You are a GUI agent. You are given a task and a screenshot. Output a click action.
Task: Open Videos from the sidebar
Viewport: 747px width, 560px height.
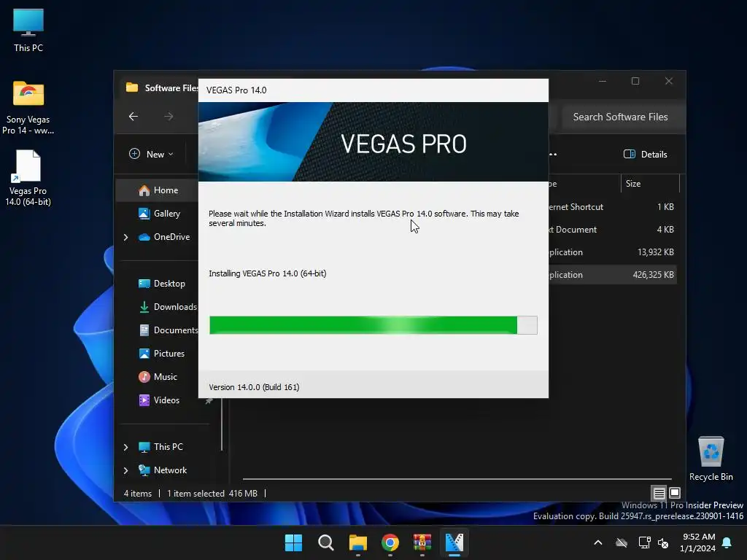[x=159, y=400]
